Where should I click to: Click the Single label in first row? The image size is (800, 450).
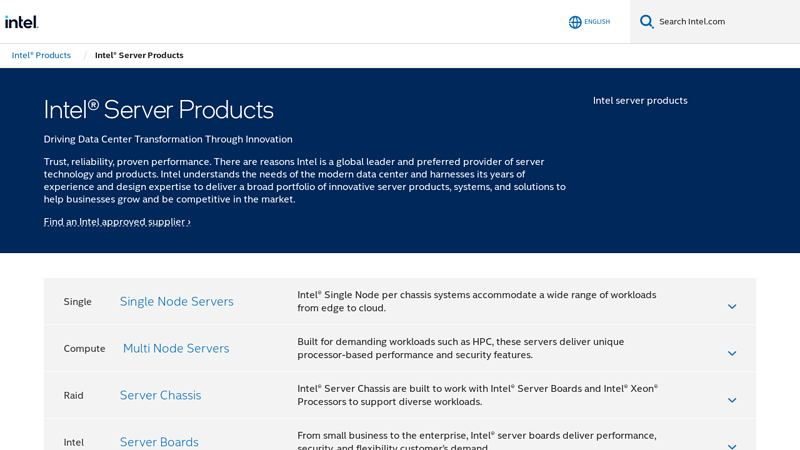[x=78, y=302]
